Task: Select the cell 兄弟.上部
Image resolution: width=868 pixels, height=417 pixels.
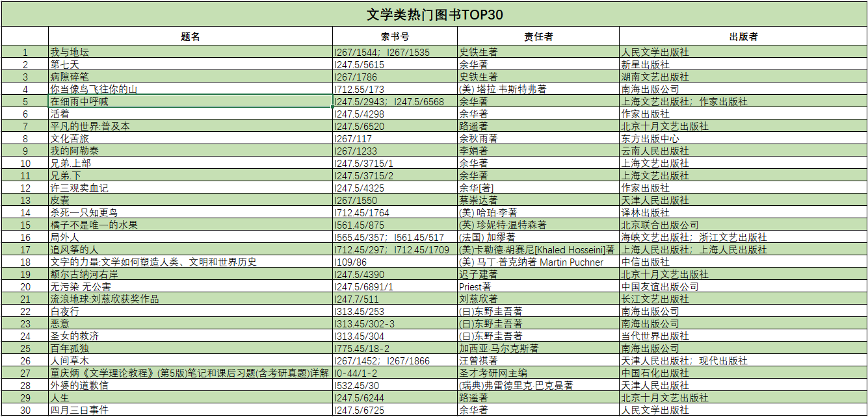Action: (x=191, y=164)
